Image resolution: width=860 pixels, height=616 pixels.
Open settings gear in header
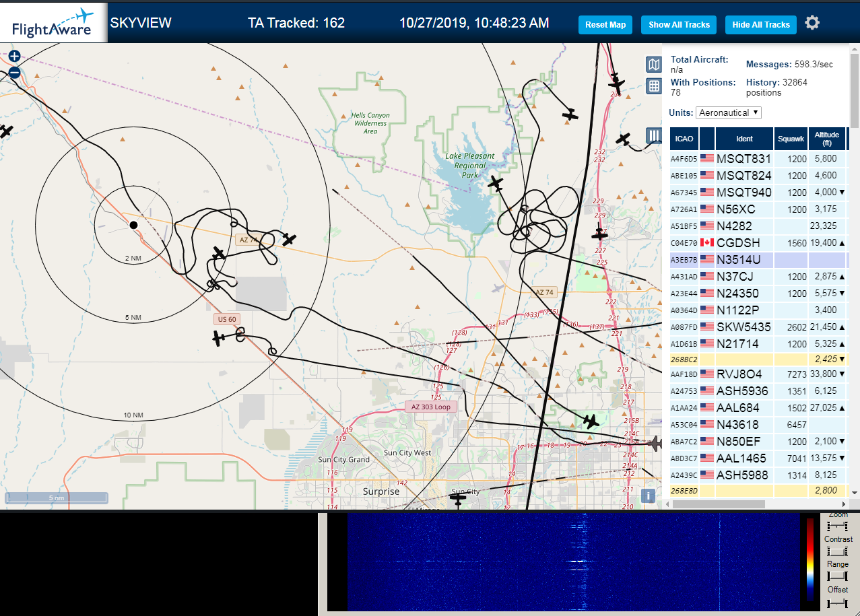click(x=812, y=23)
